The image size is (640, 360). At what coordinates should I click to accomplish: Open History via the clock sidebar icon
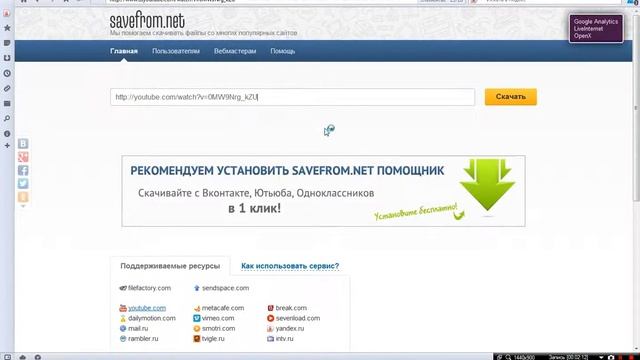click(x=7, y=73)
